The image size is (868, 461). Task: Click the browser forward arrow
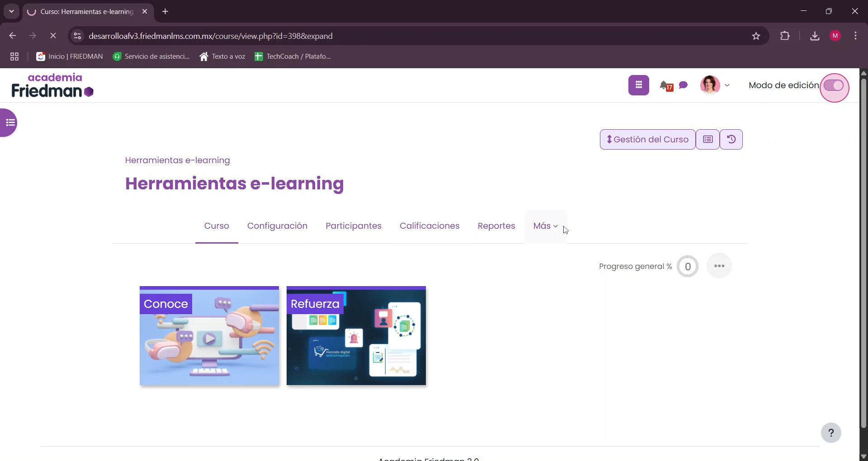coord(33,36)
